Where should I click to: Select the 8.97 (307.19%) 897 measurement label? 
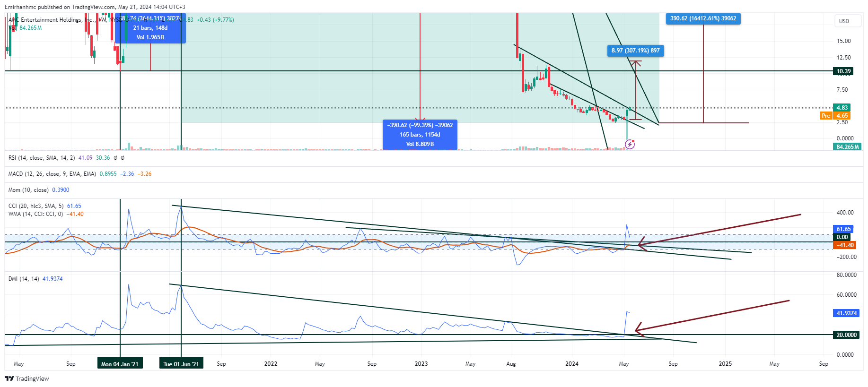[635, 51]
